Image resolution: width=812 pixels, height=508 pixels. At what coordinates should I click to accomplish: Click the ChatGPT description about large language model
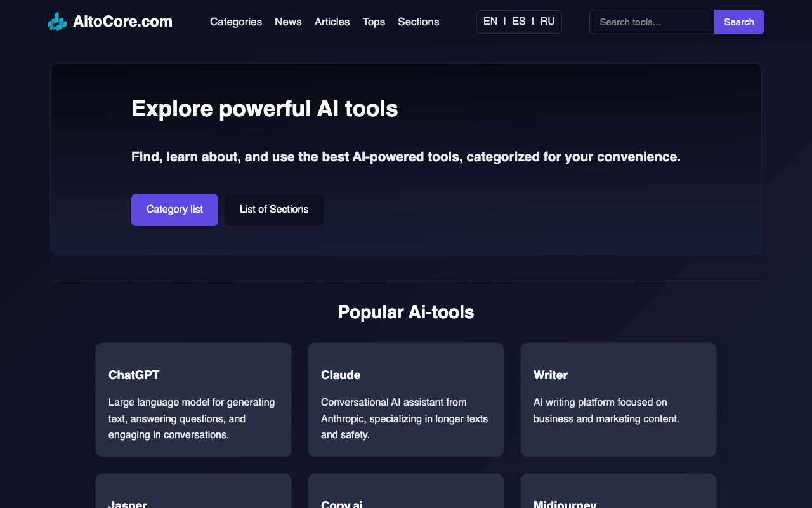[192, 418]
